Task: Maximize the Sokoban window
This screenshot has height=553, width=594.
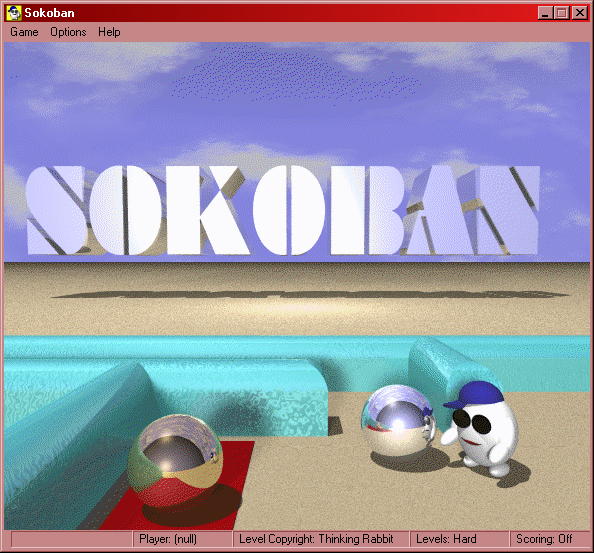Action: (x=561, y=13)
